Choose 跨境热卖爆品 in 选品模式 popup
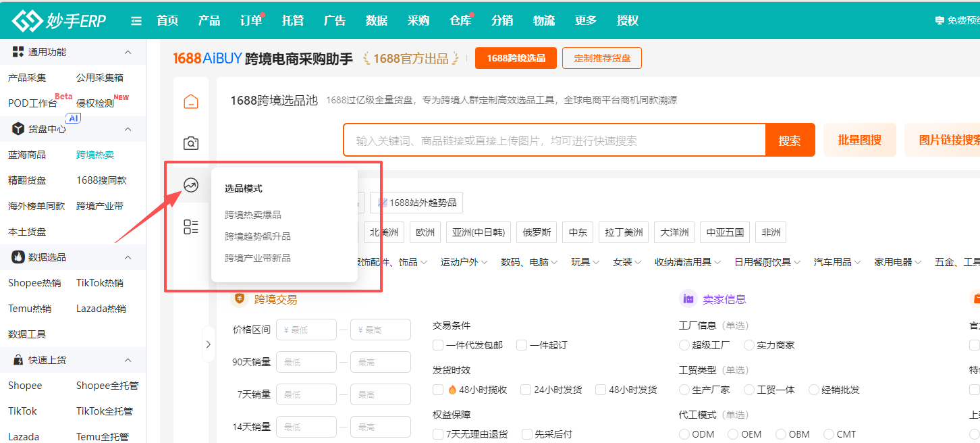980x443 pixels. pos(253,215)
